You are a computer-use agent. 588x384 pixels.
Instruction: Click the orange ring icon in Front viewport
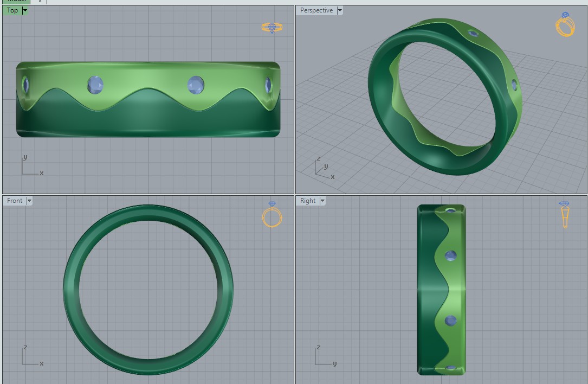(x=272, y=215)
